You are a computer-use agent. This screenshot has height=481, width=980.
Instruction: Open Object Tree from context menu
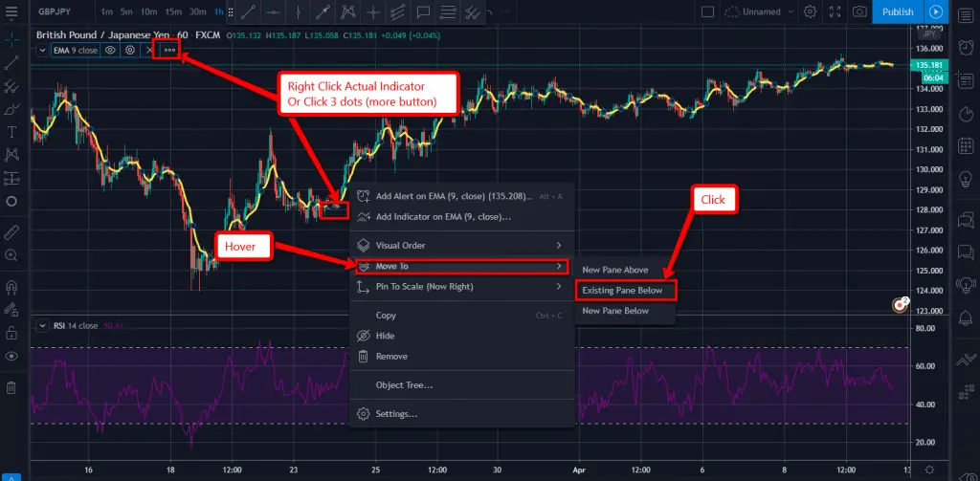(461, 385)
